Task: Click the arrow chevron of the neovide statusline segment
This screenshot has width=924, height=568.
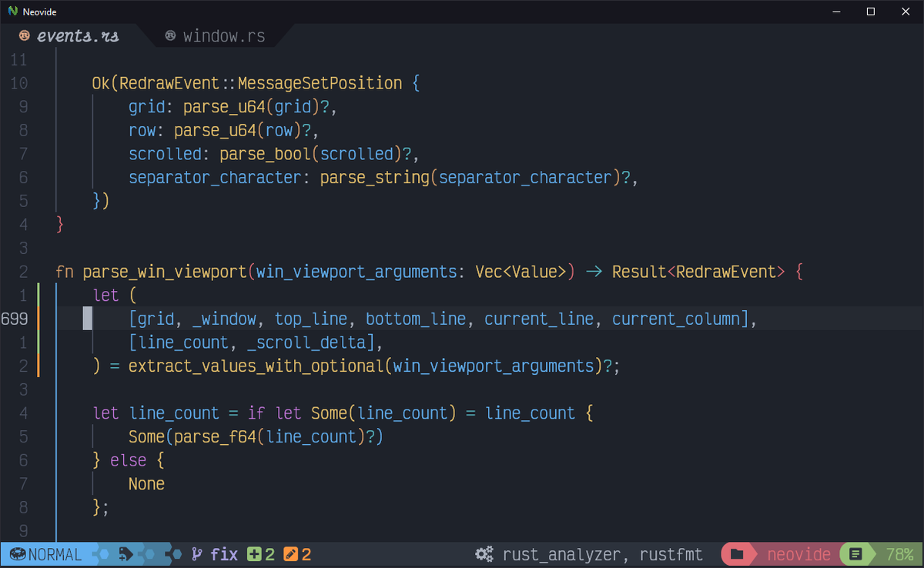Action: [755, 553]
